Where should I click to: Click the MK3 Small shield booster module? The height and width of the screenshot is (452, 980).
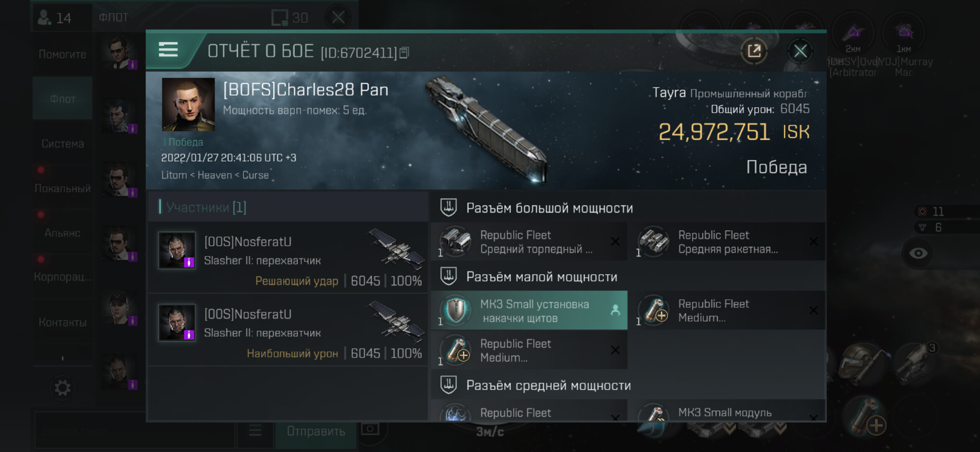(x=529, y=311)
